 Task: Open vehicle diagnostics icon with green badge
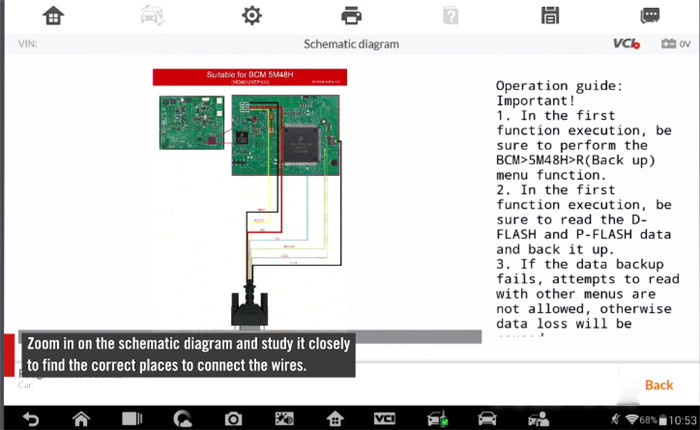(x=438, y=419)
